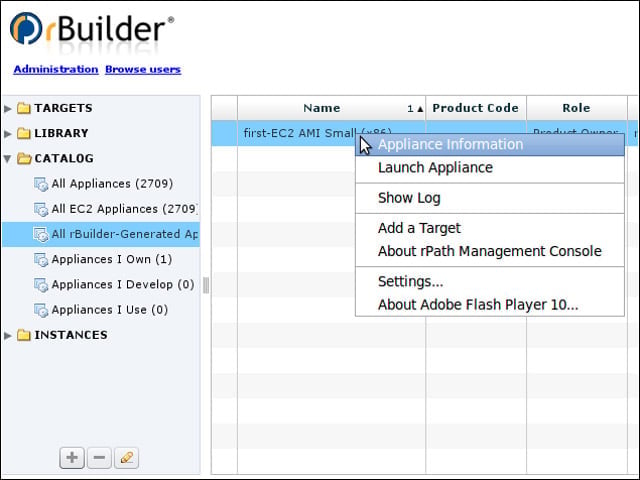The width and height of the screenshot is (640, 480).
Task: Open Settings... from context menu
Action: coord(490,282)
